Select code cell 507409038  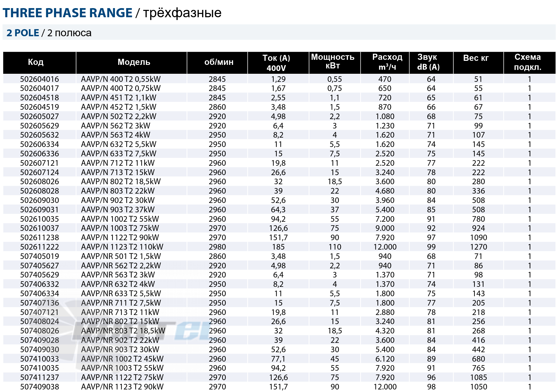40,387
